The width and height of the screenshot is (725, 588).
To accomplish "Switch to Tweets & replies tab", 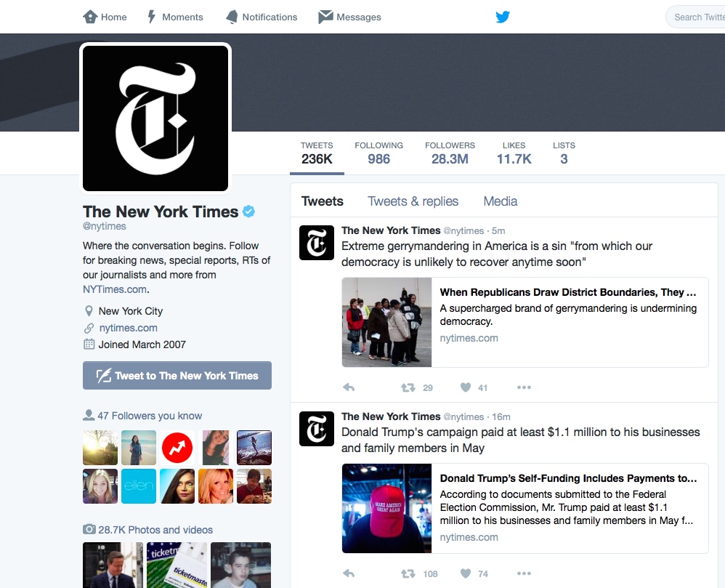I will pyautogui.click(x=413, y=201).
